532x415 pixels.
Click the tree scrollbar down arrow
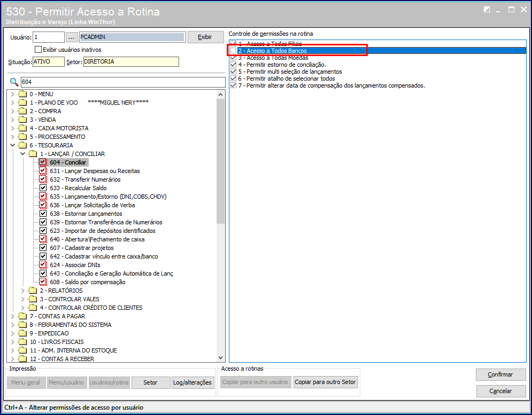[x=220, y=358]
